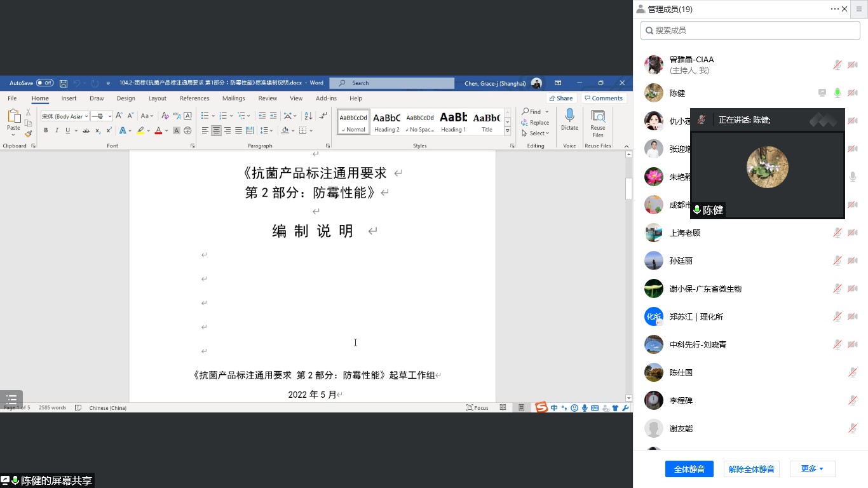
Task: Open the font name dropdown 宋体
Action: pyautogui.click(x=65, y=116)
